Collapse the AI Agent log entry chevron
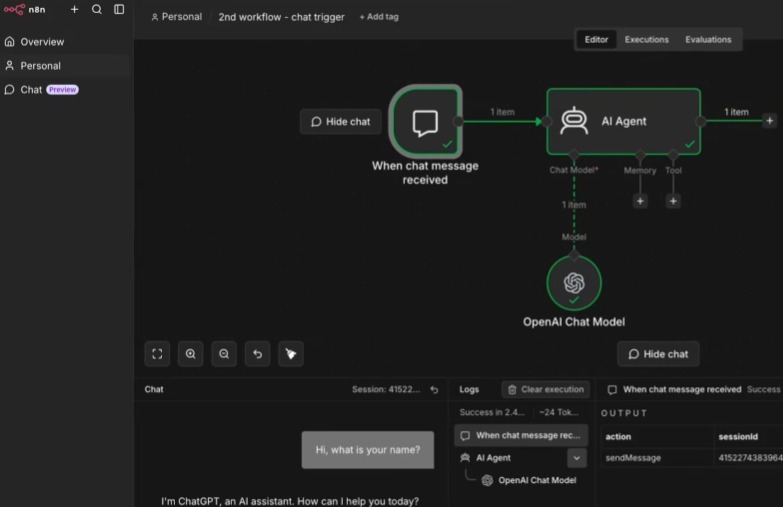The width and height of the screenshot is (783, 507). coord(577,458)
